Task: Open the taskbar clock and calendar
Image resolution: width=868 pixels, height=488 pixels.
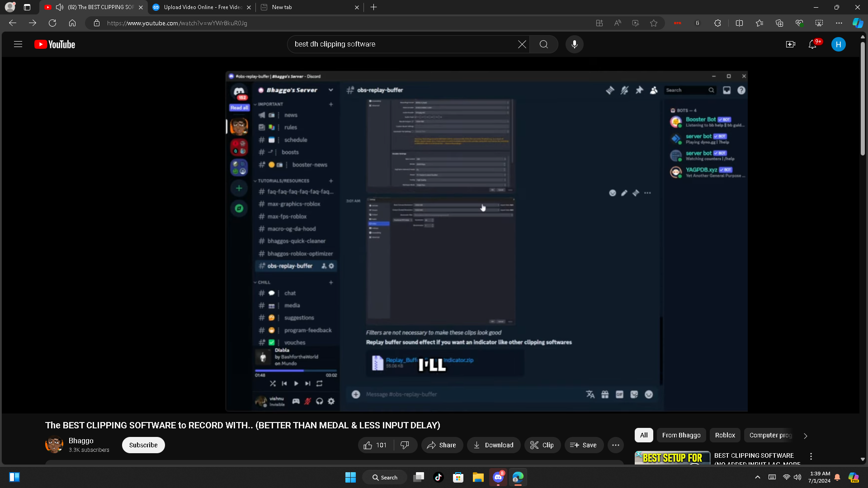Action: pos(820,477)
